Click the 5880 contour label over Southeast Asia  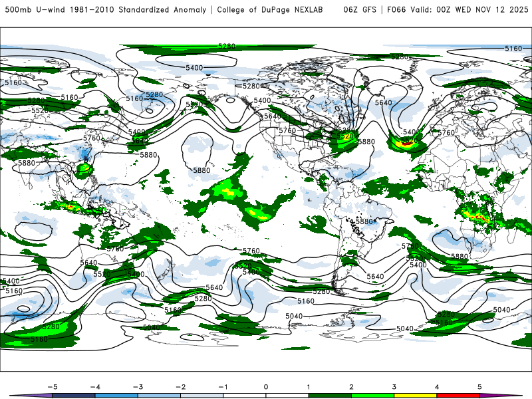(x=27, y=163)
